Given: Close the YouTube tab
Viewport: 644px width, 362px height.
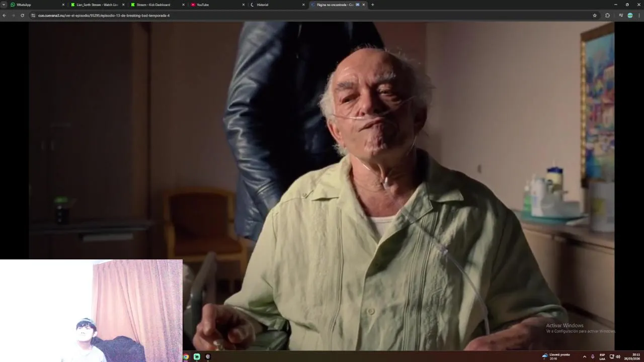Looking at the screenshot, I should point(244,5).
